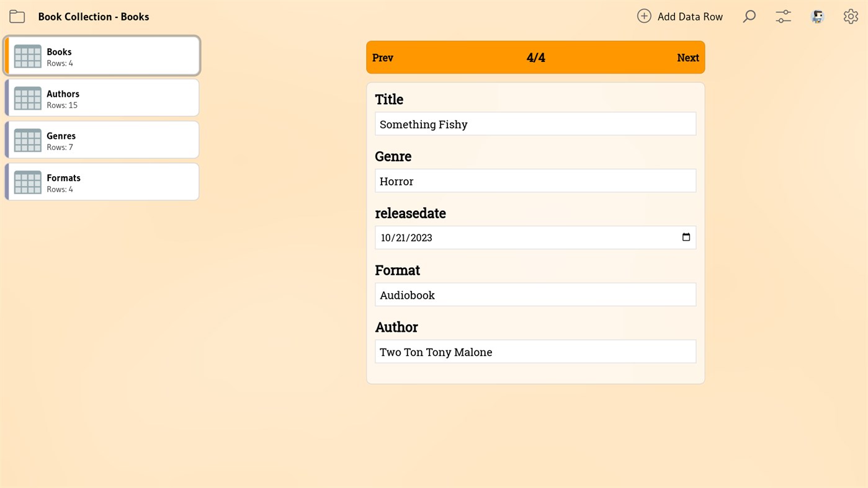The image size is (868, 488).
Task: Click the grid icon on the Authors card
Action: point(27,98)
